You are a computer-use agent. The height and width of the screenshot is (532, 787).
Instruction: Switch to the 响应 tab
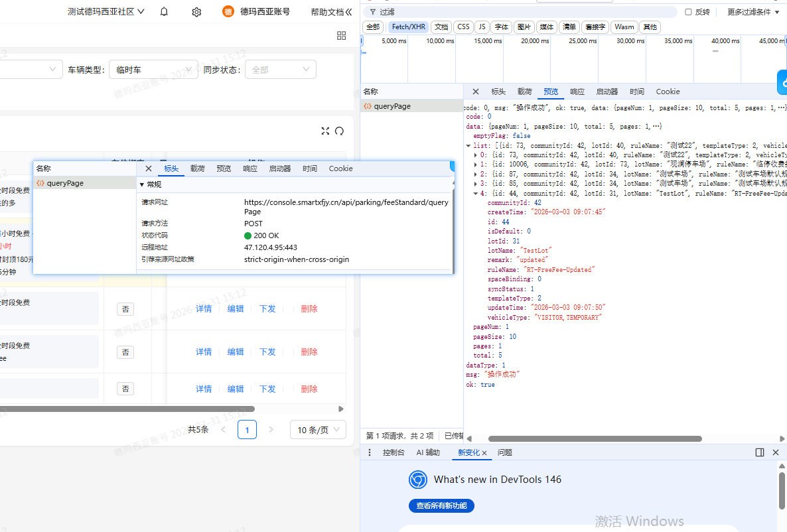(x=577, y=92)
